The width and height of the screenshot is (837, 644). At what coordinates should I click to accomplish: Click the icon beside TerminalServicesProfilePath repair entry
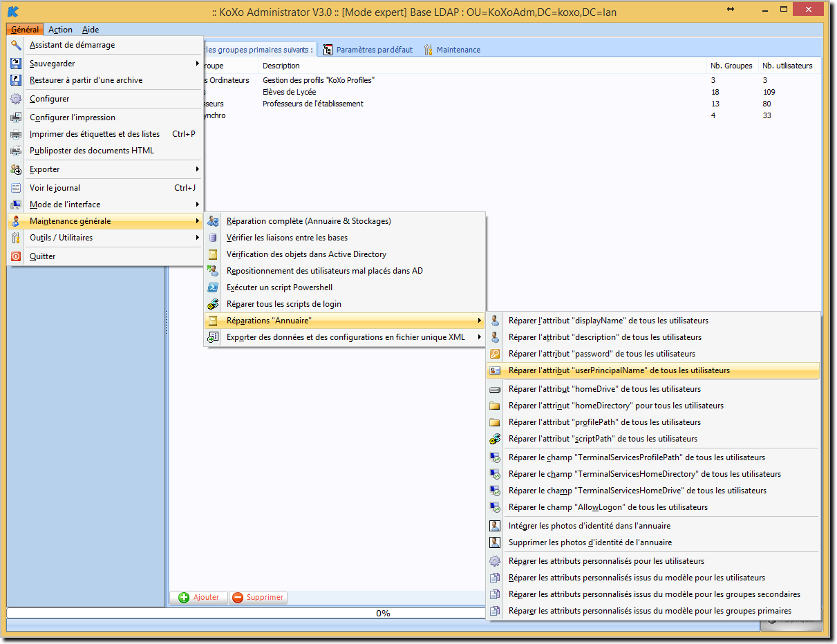pyautogui.click(x=495, y=457)
